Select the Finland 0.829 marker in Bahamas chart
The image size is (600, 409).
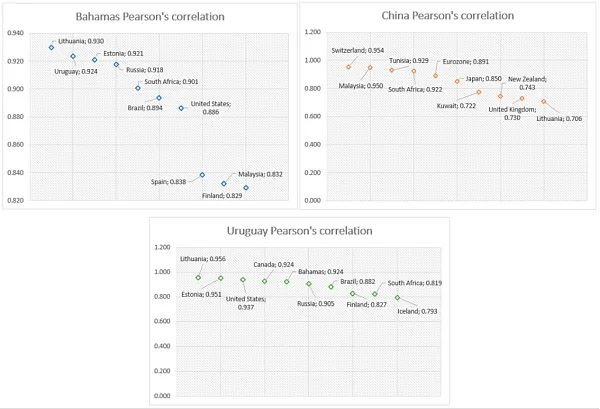pyautogui.click(x=246, y=188)
